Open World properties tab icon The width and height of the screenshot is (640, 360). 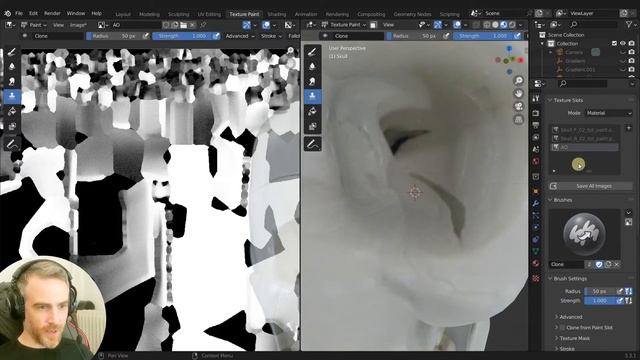coord(536,161)
